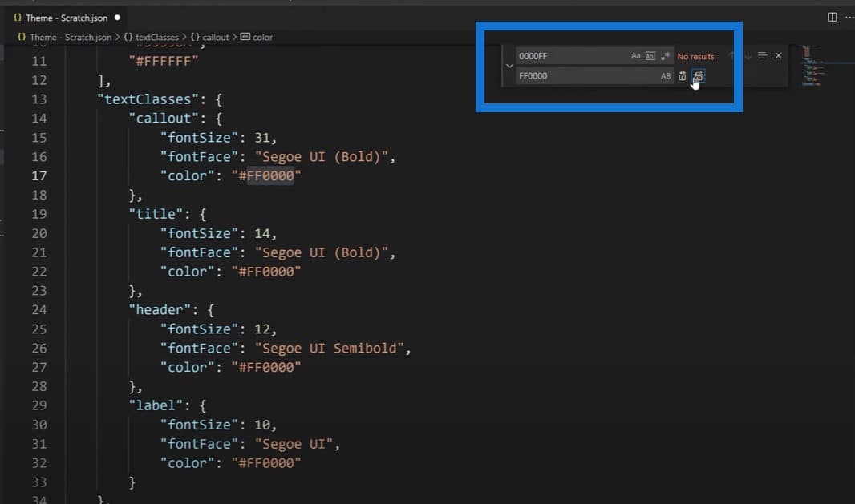Click the "textClasses" key on line 13
This screenshot has width=855, height=504.
148,99
